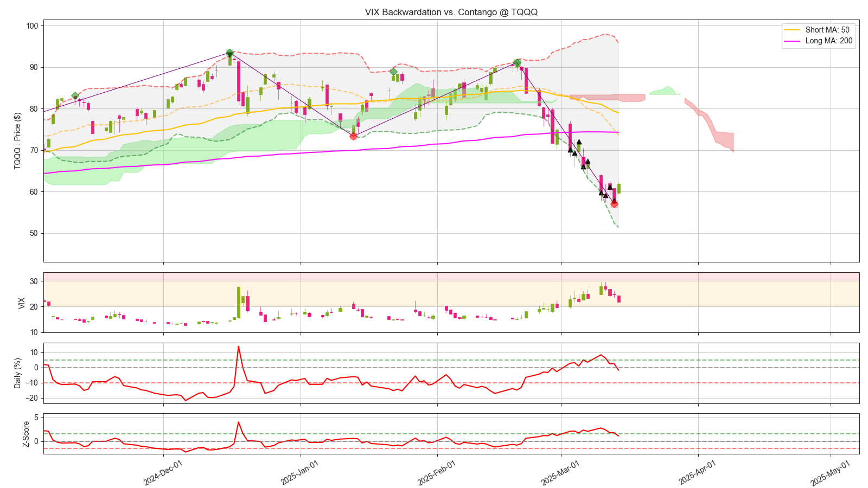Click the red diamond marker at mid-March low
This screenshot has width=868, height=488.
(x=614, y=204)
